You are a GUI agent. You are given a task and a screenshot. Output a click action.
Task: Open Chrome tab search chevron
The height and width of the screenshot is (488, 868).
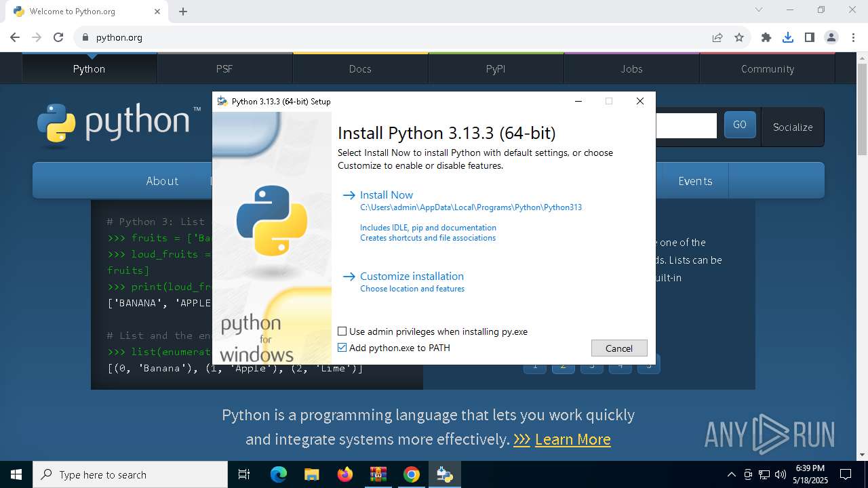click(759, 9)
